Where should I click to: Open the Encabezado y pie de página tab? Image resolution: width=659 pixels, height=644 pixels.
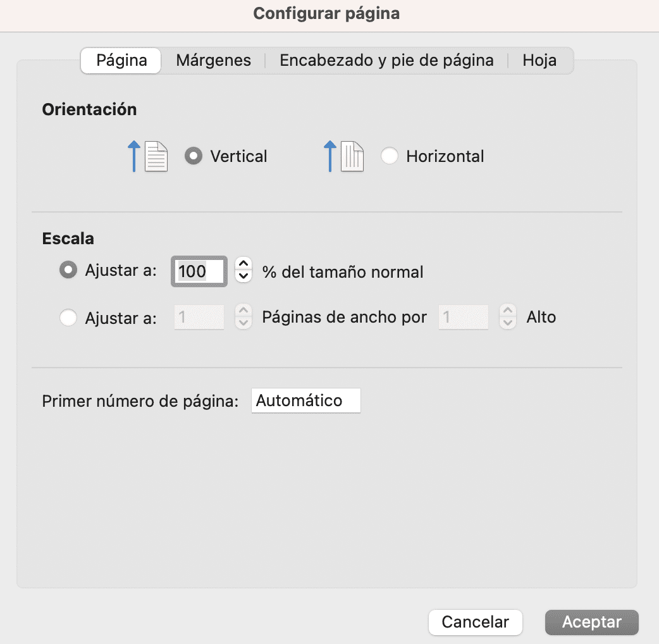coord(386,60)
